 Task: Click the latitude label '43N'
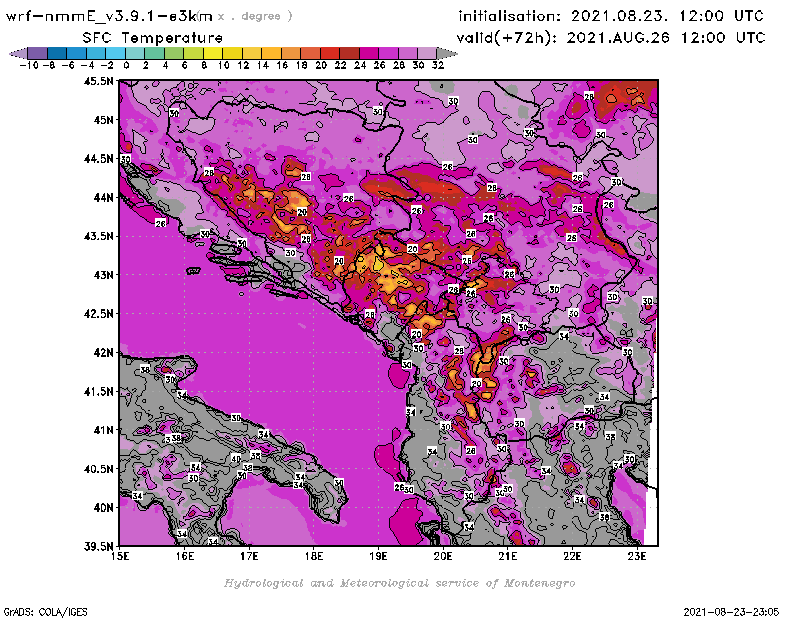pos(104,275)
